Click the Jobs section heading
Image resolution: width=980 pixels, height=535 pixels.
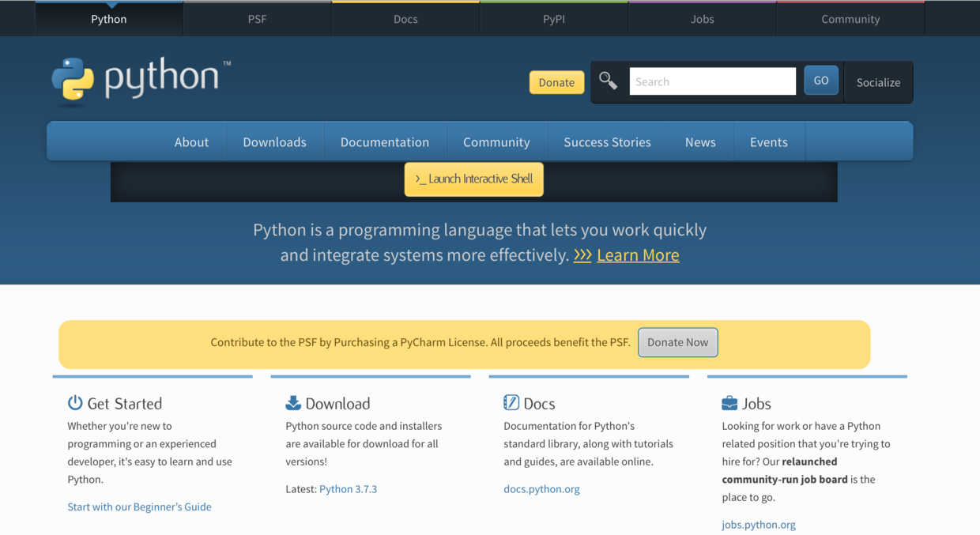tap(756, 403)
